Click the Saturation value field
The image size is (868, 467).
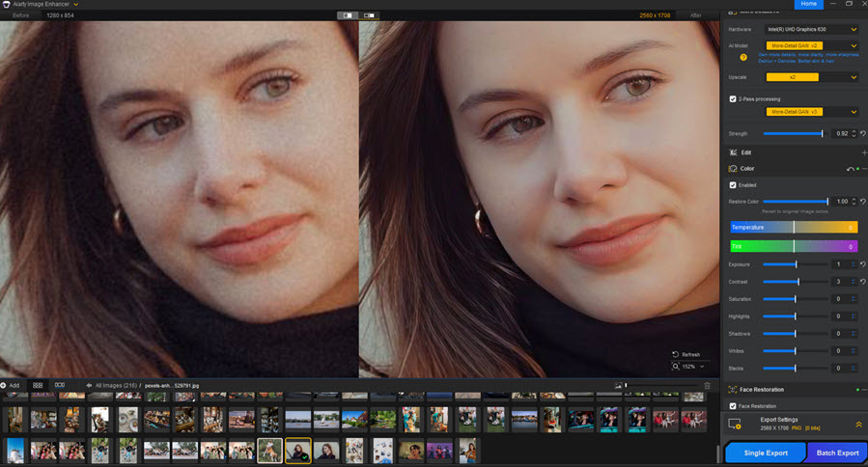click(x=840, y=299)
